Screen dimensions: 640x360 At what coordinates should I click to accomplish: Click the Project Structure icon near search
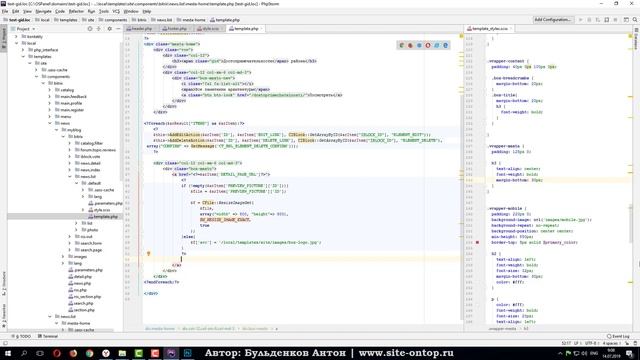[x=626, y=20]
